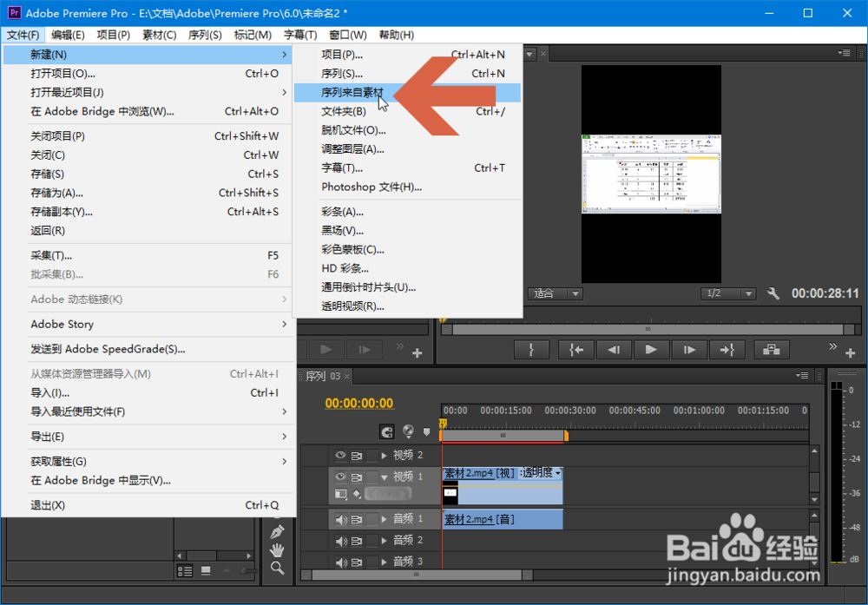The width and height of the screenshot is (868, 605).
Task: Expand 打开最近项目(J) submenu
Action: (148, 92)
